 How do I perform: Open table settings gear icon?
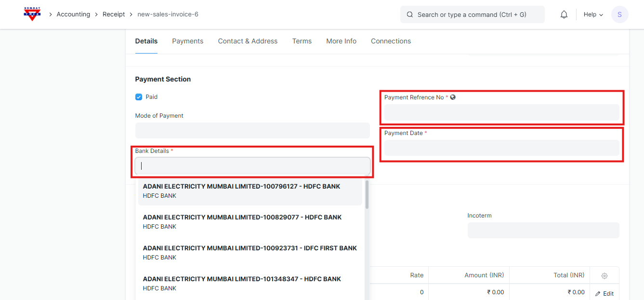pyautogui.click(x=604, y=275)
